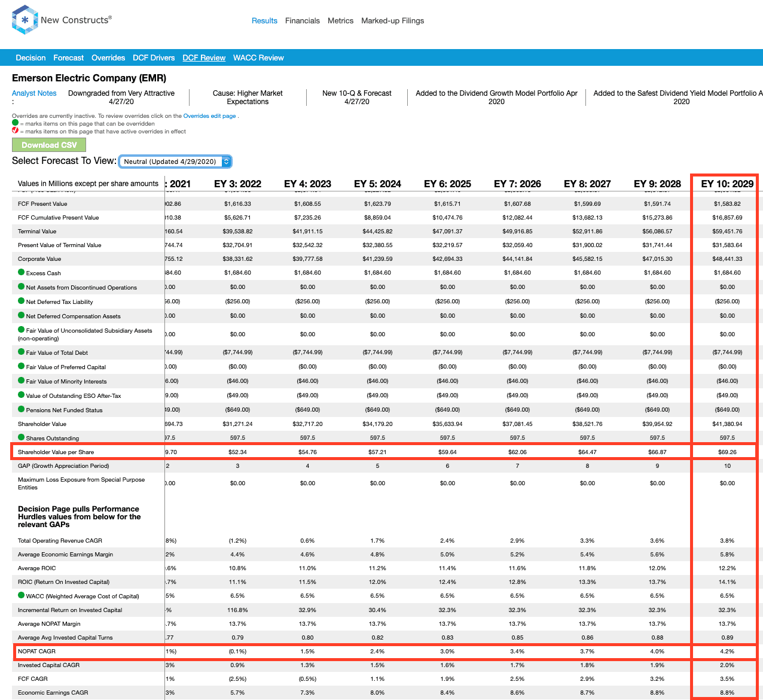Click the 'Economic Earnings CAGR' row label
Image resolution: width=763 pixels, height=700 pixels.
coord(53,693)
